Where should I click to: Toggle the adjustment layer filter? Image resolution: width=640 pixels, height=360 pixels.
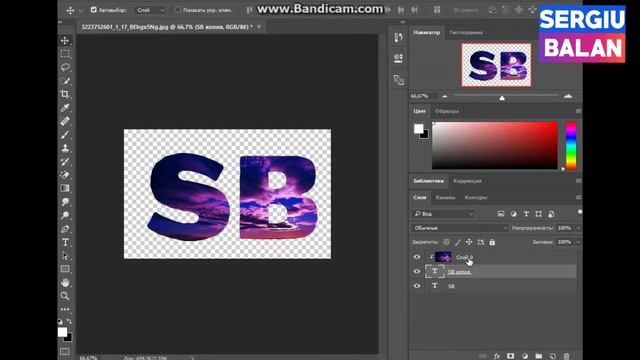pos(513,214)
